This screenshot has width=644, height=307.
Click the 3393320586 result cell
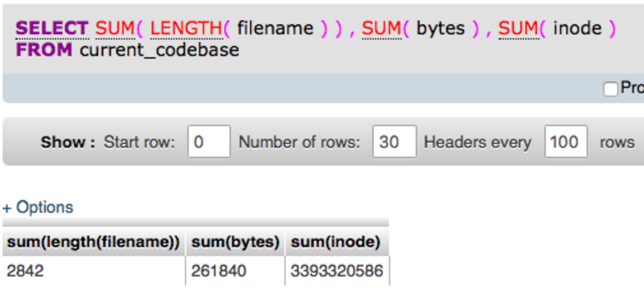pos(336,271)
